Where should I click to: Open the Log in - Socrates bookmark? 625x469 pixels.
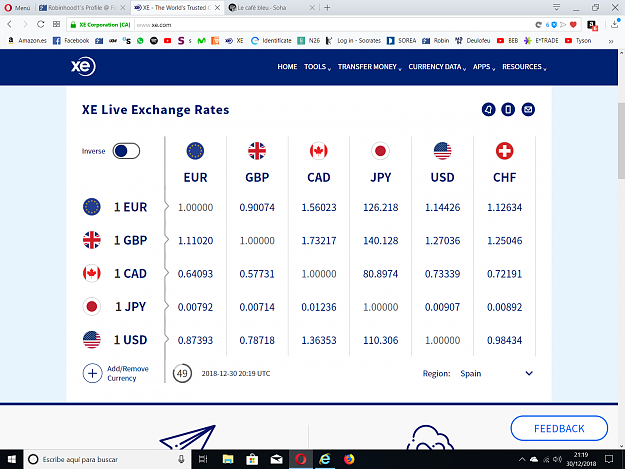tap(354, 41)
